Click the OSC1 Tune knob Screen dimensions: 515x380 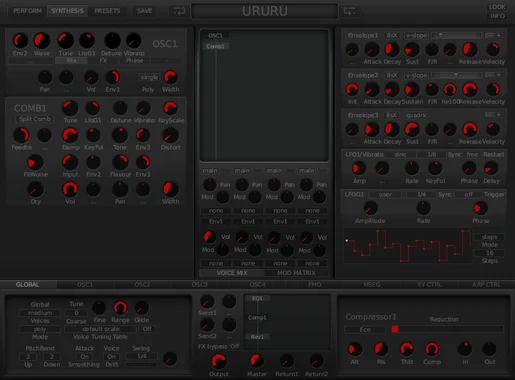(66, 41)
